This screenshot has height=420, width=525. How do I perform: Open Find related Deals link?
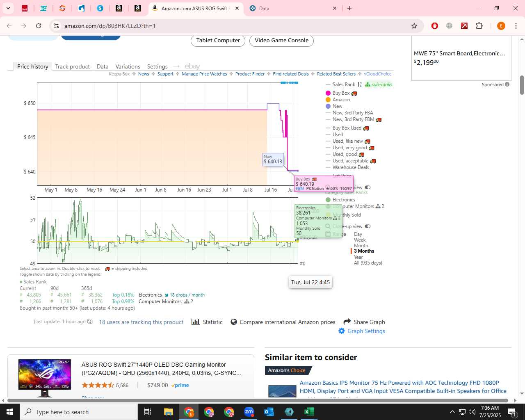[291, 74]
